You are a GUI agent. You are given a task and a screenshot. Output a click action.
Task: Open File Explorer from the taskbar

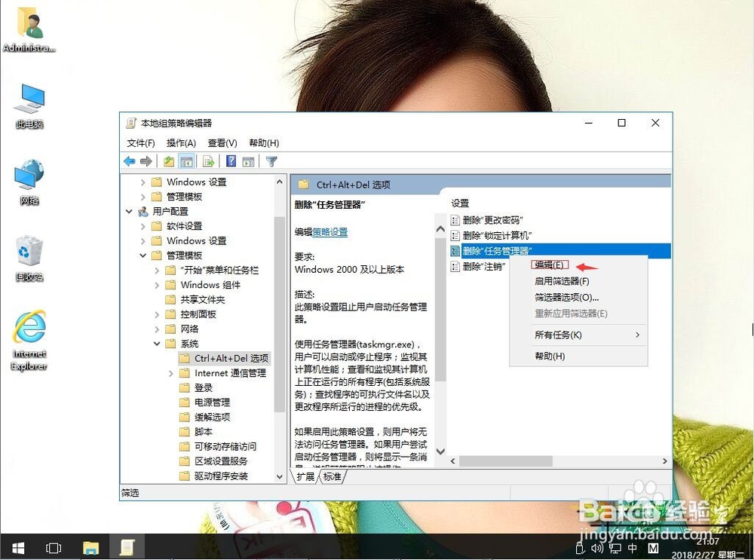point(90,547)
